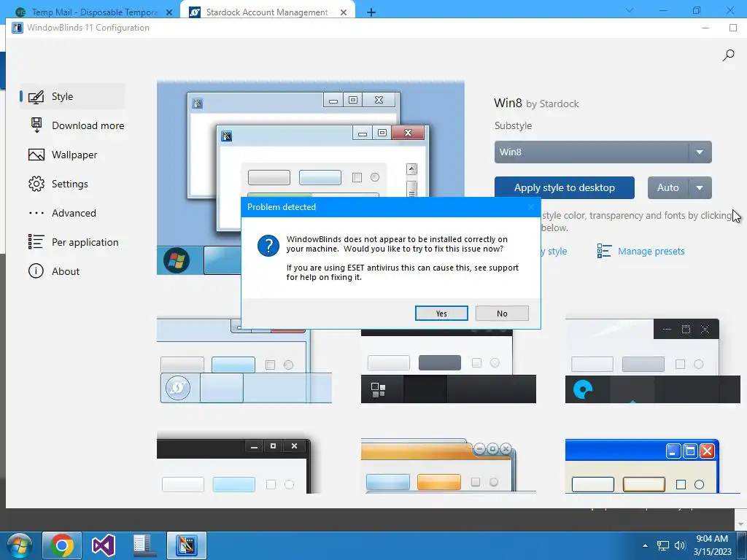
Task: Switch to the Temp Mail browser tab
Action: point(94,12)
